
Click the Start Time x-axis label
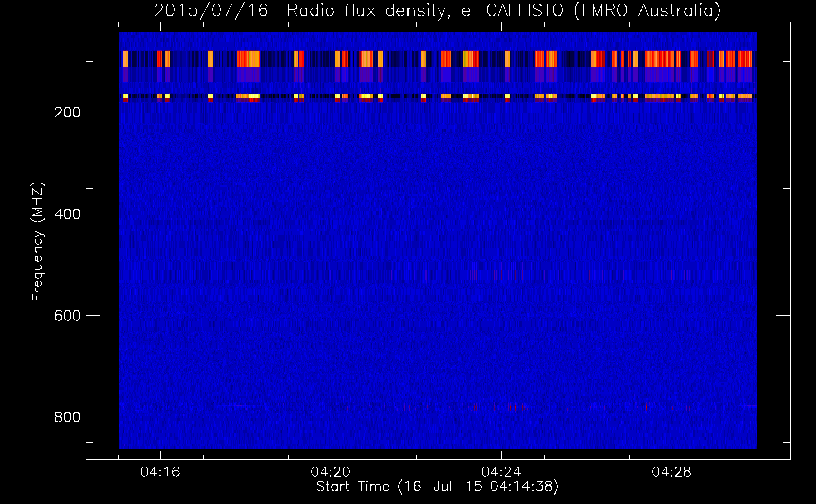tap(437, 487)
